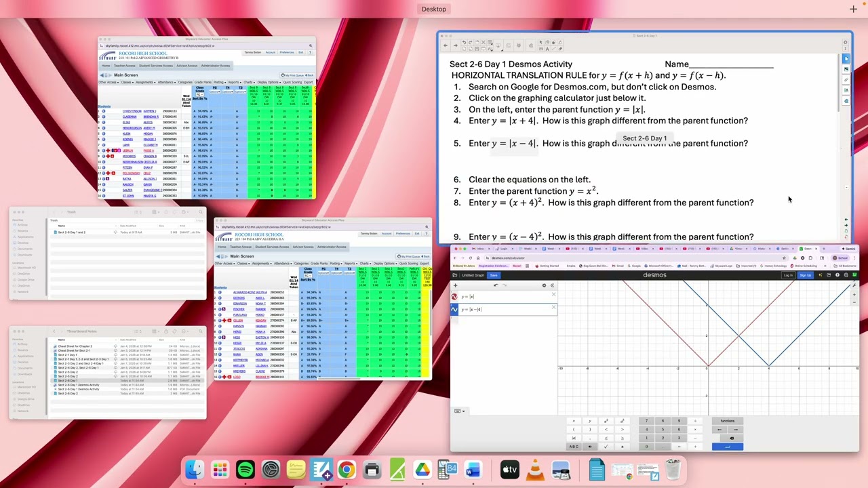Open Finder from the Dock
The image size is (868, 488).
pyautogui.click(x=195, y=469)
